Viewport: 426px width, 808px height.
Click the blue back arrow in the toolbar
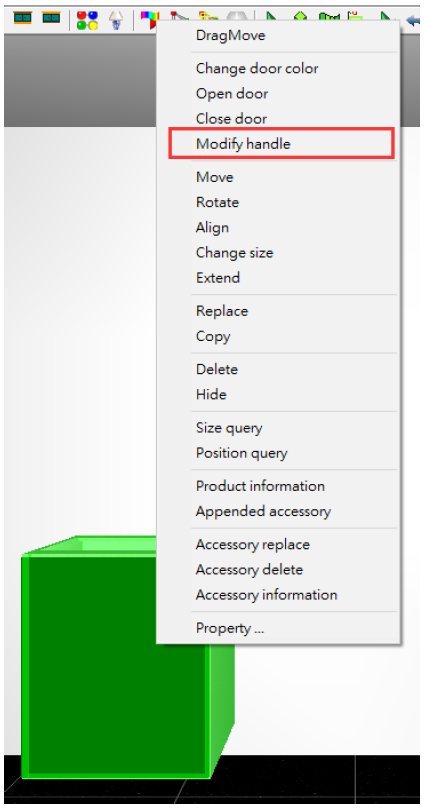413,19
